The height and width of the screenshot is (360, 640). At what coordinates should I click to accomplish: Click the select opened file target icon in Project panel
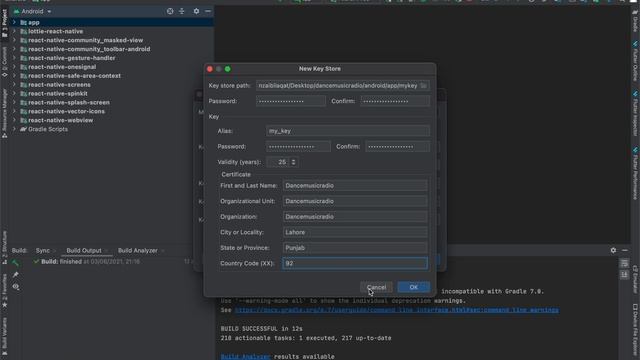170,11
